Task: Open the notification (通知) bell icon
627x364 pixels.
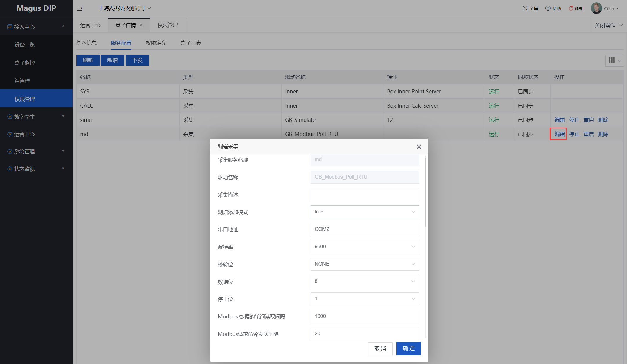Action: click(571, 8)
